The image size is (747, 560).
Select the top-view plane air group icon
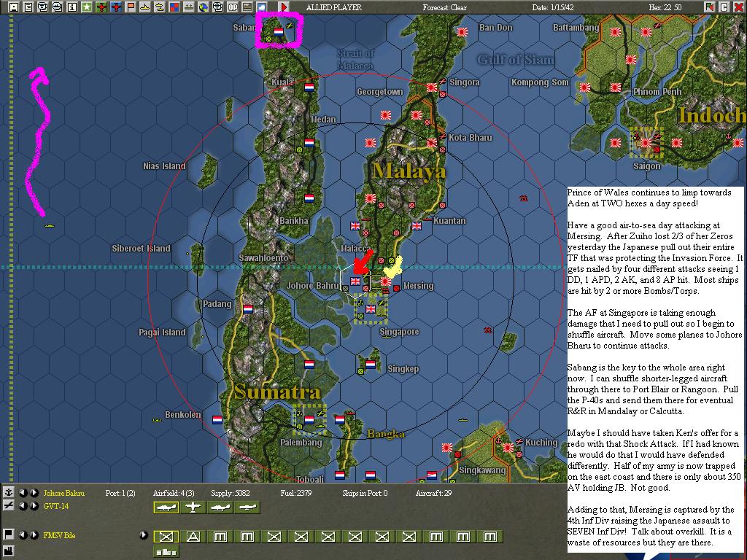[193, 507]
